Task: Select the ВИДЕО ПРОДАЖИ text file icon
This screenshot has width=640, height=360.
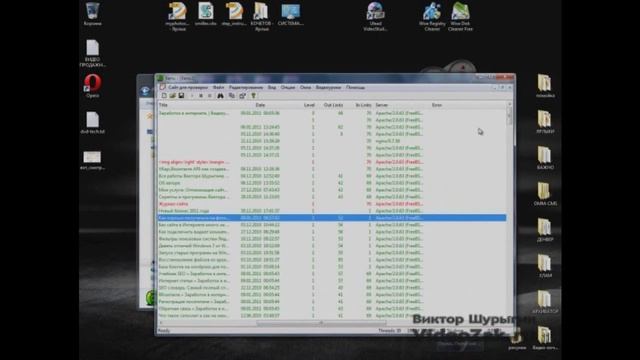Action: 93,53
